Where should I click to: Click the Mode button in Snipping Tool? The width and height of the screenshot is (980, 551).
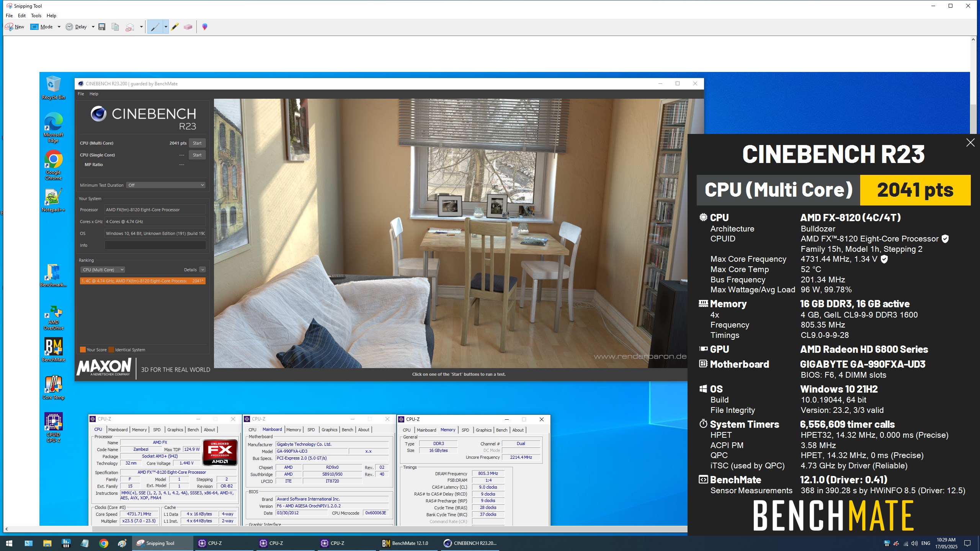(42, 27)
